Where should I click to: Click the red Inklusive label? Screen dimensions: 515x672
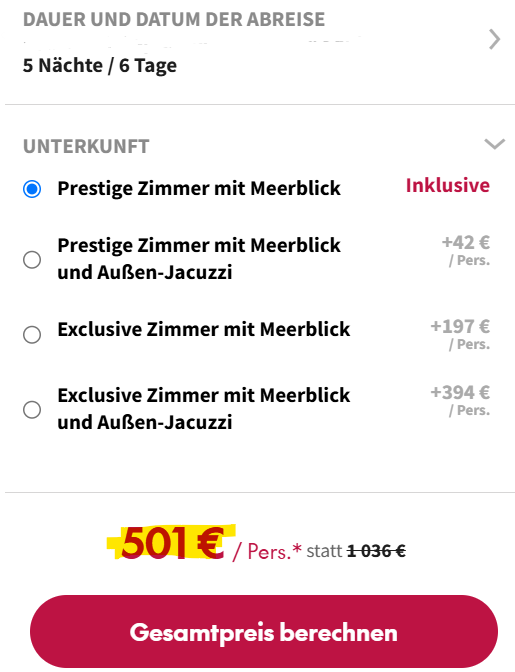coord(448,186)
